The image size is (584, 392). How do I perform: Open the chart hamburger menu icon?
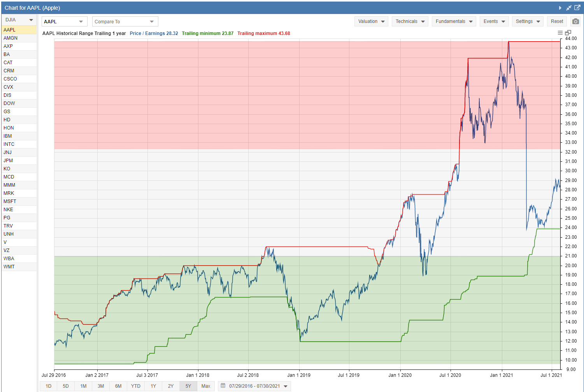(560, 33)
